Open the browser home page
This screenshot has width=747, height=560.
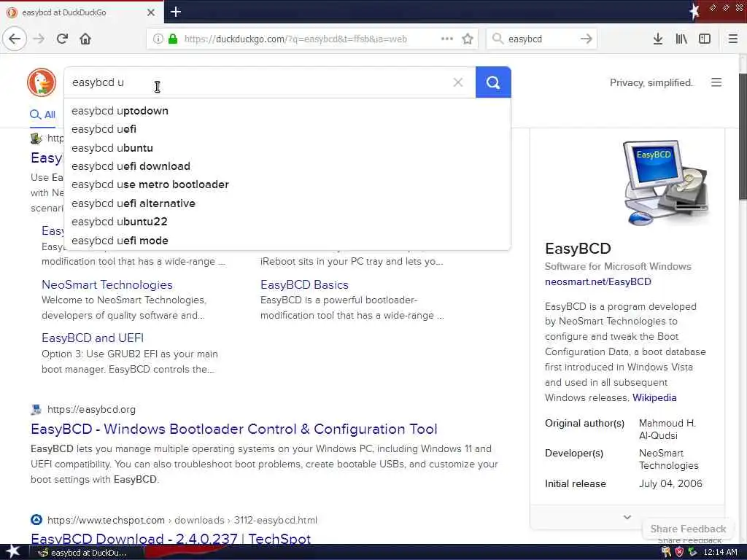tap(85, 39)
